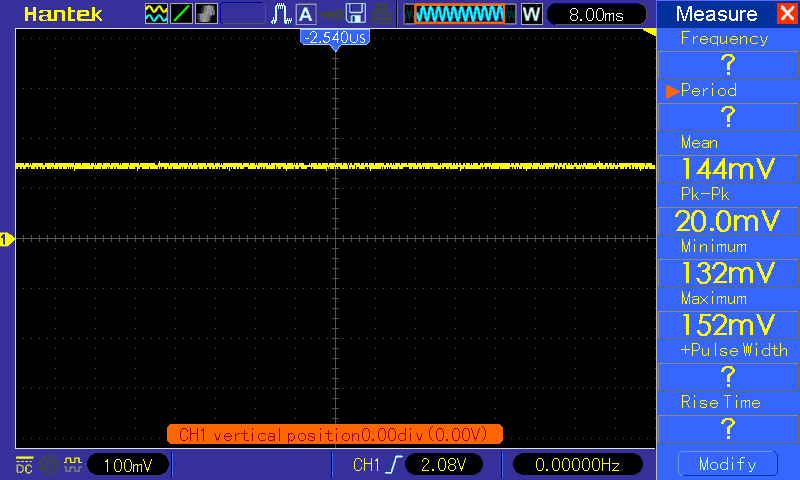Close the Measure panel
The width and height of the screenshot is (800, 480).
click(x=787, y=13)
